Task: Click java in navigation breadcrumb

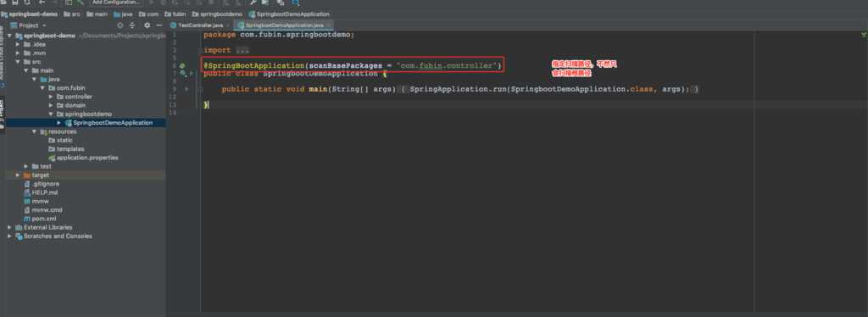Action: point(123,14)
